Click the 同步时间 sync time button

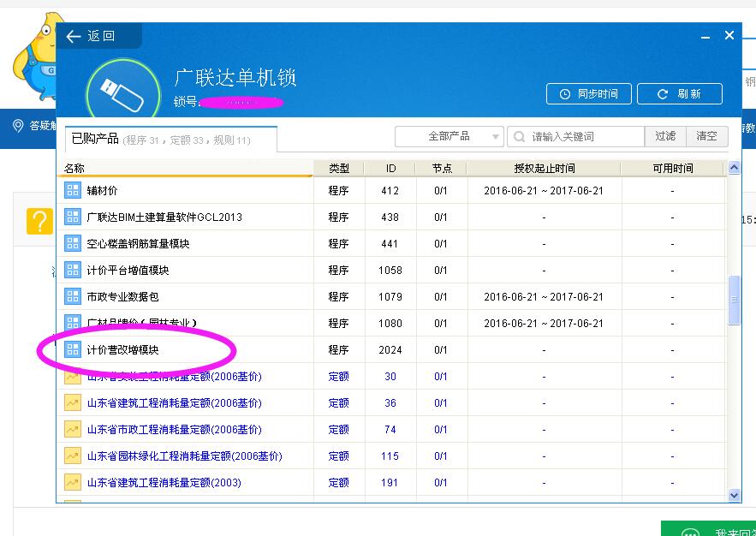[x=589, y=94]
